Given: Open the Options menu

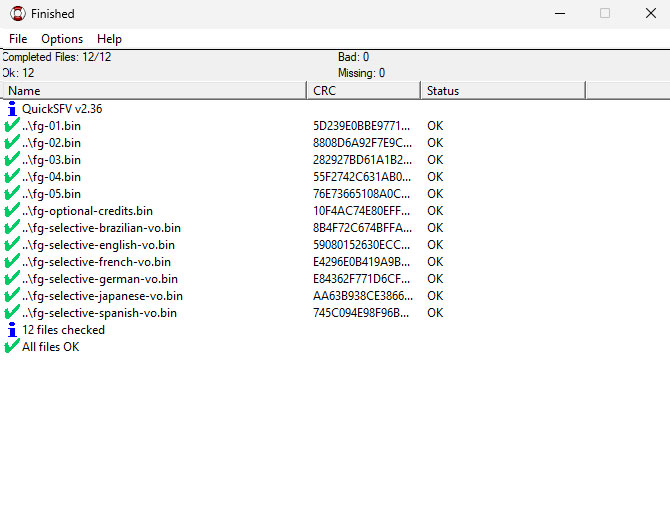Looking at the screenshot, I should pos(62,39).
